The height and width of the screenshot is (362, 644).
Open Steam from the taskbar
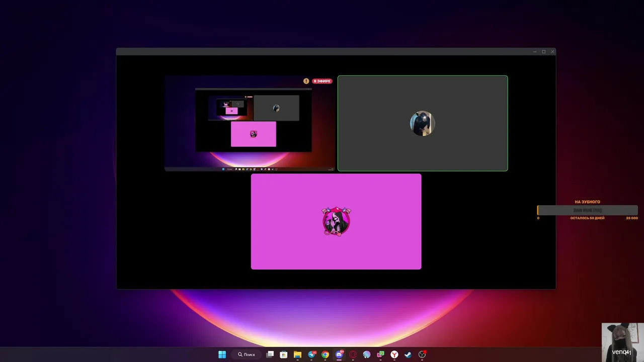[408, 354]
